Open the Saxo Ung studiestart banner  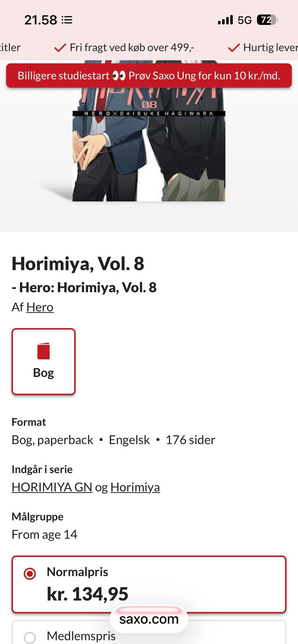tap(149, 76)
